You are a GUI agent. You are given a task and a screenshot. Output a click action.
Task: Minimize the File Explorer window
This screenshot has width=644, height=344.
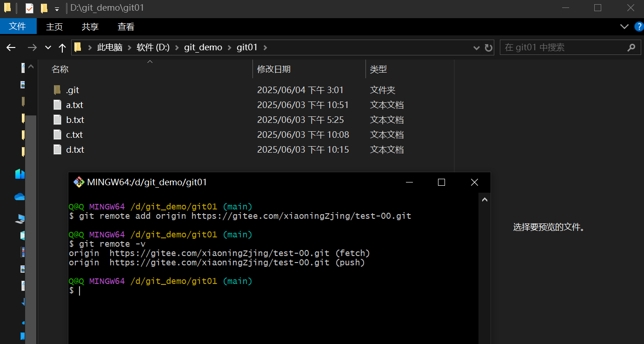coord(565,8)
